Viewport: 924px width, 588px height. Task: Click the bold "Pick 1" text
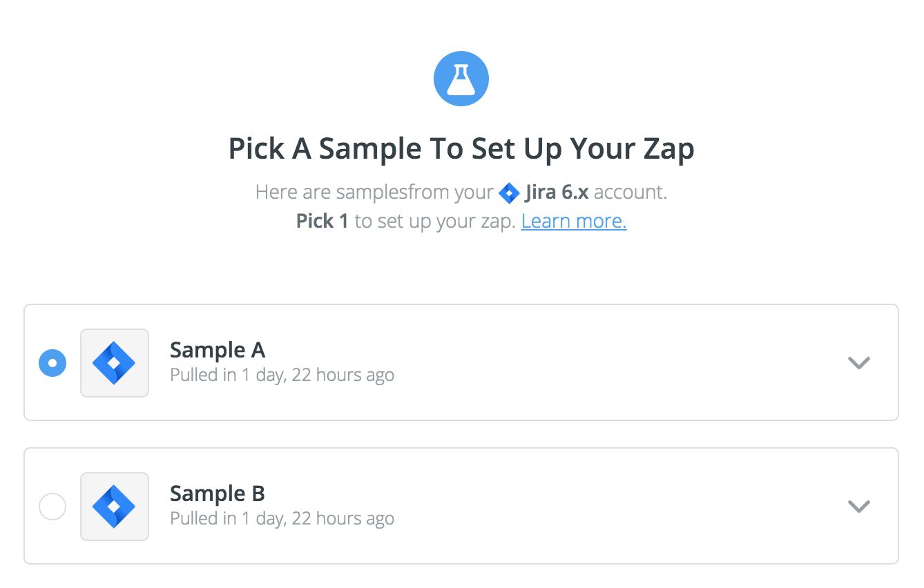[x=323, y=222]
